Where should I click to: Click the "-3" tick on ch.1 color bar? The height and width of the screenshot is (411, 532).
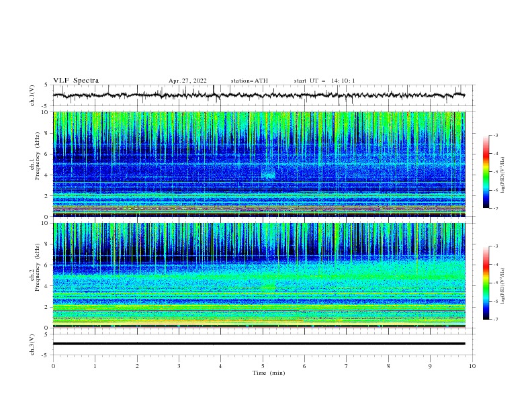(495, 135)
